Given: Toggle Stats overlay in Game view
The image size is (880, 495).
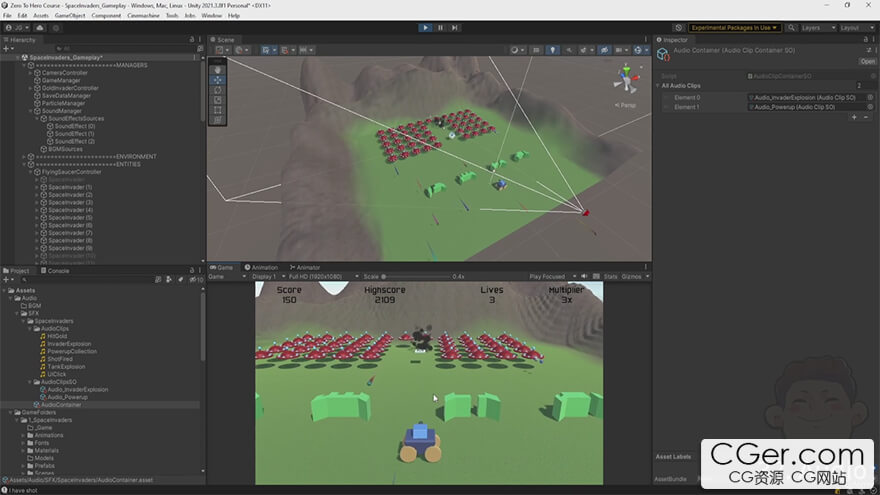Looking at the screenshot, I should click(x=611, y=277).
